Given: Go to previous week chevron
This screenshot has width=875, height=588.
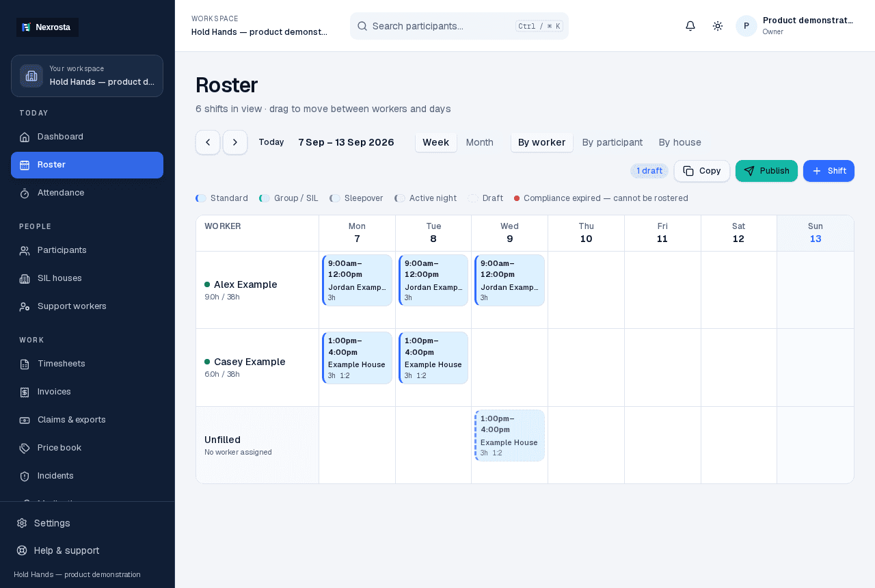Looking at the screenshot, I should (208, 142).
